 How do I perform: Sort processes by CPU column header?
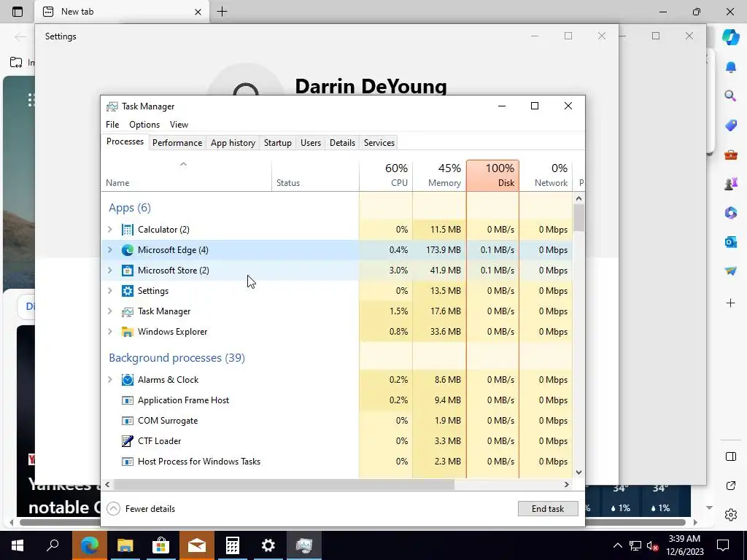(386, 175)
